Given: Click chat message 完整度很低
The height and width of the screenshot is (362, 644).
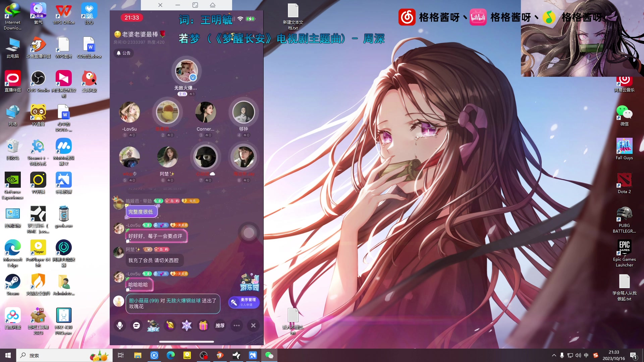Looking at the screenshot, I should tap(141, 212).
